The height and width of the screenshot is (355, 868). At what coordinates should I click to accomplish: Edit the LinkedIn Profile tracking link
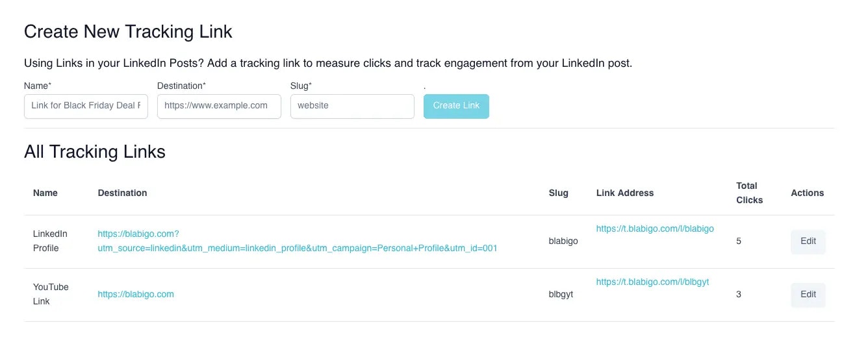click(x=808, y=241)
